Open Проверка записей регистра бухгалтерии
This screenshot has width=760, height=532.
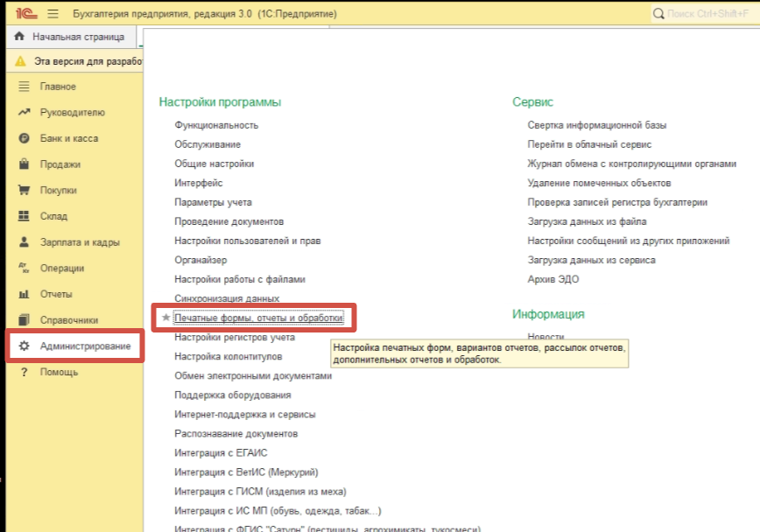pos(617,202)
